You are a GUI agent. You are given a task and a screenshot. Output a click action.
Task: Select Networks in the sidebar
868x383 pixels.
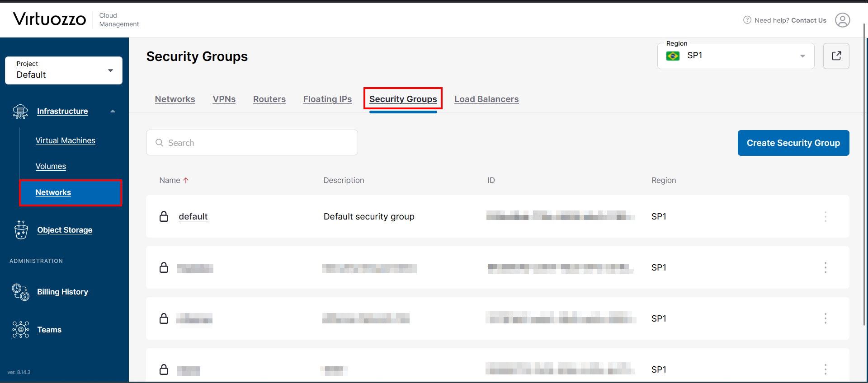(x=71, y=192)
